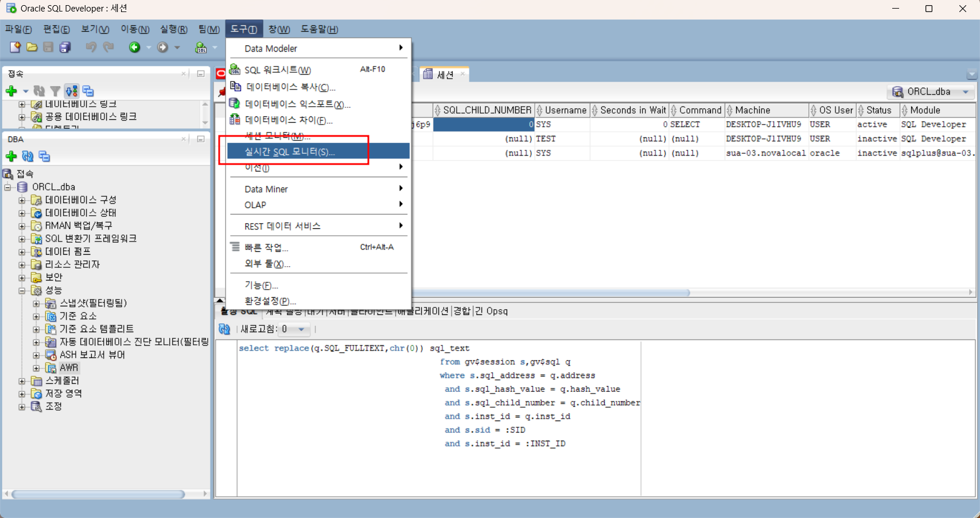980x518 pixels.
Task: Select 데이터베이스 복사(C)... menu entry
Action: click(x=318, y=87)
